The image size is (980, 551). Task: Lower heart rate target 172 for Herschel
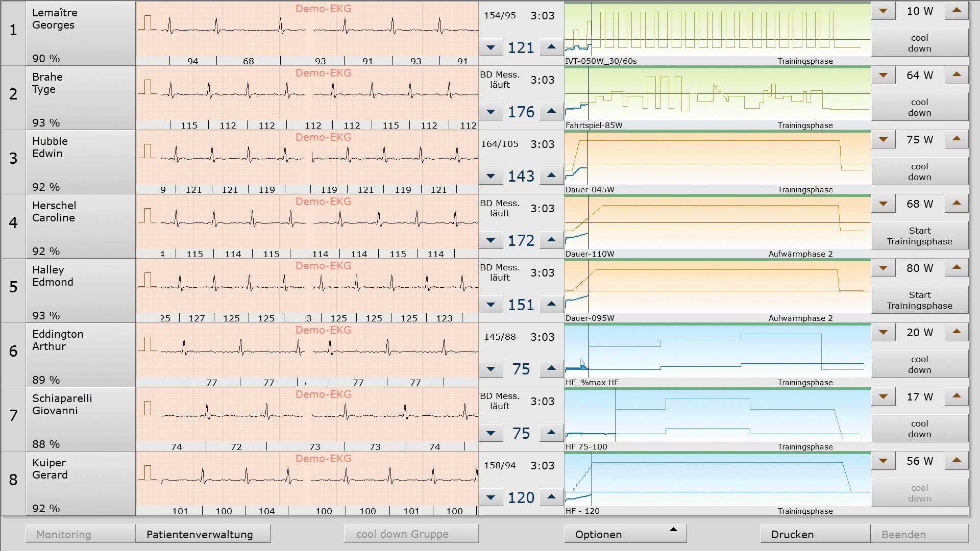(x=491, y=240)
